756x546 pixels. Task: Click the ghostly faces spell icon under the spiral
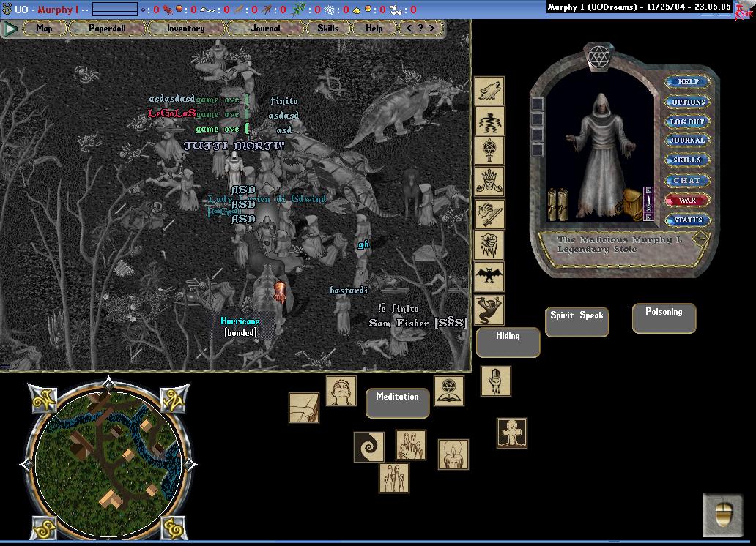point(394,478)
